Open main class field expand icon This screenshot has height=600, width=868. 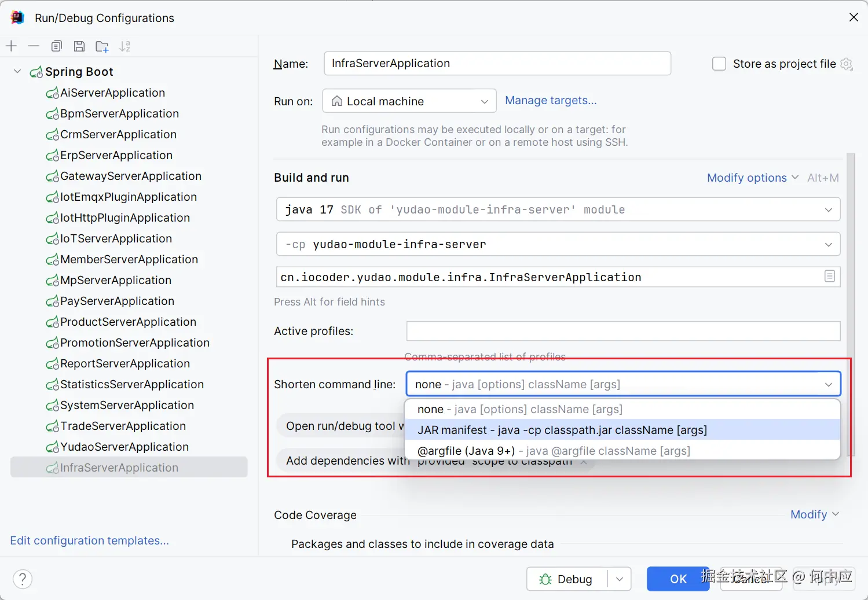tap(829, 277)
